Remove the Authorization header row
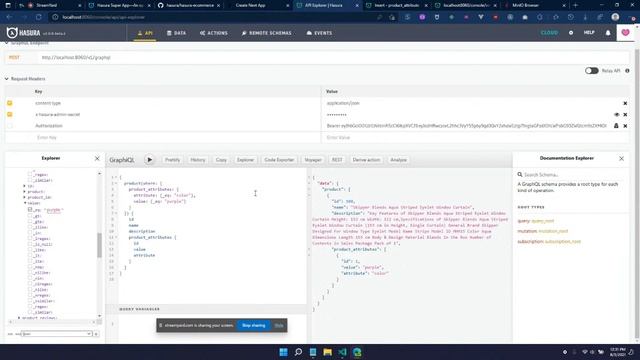Image resolution: width=640 pixels, height=360 pixels. pyautogui.click(x=625, y=126)
